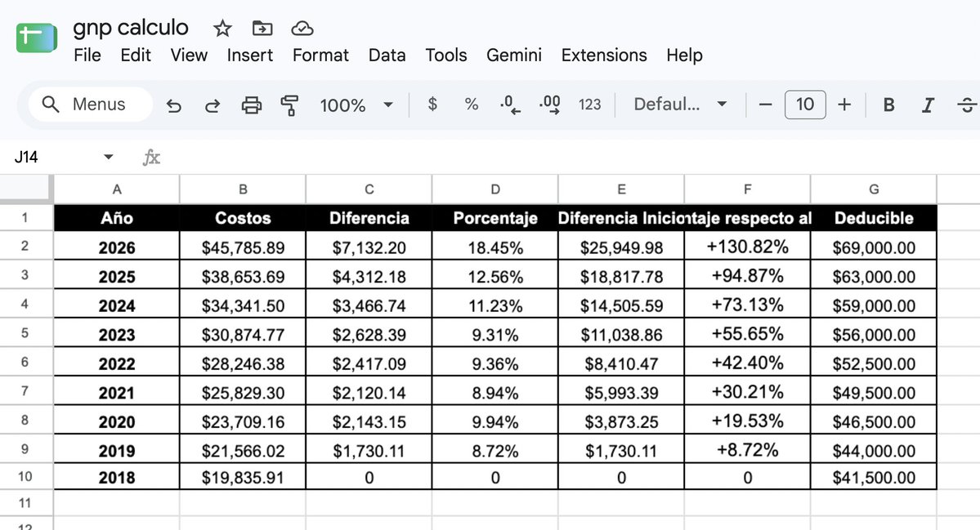Select the Diferencia header cell

tap(369, 218)
